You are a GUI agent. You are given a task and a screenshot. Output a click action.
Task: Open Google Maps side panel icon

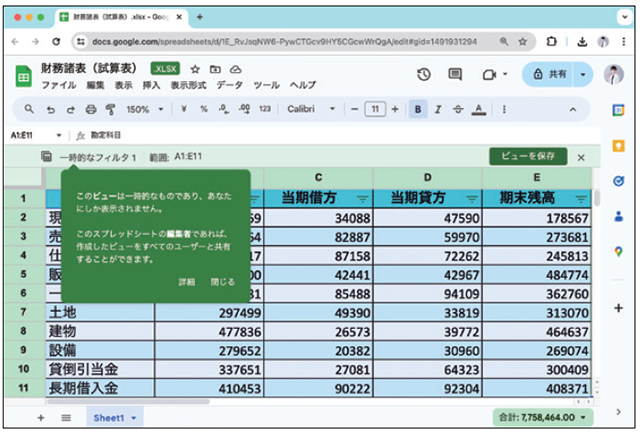(618, 252)
